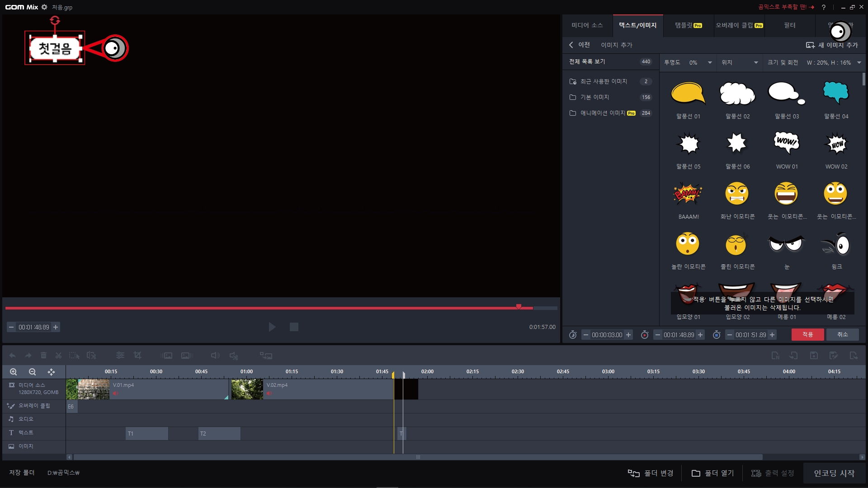Image resolution: width=868 pixels, height=488 pixels.
Task: Switch to the 필터 tab
Action: coord(789,25)
